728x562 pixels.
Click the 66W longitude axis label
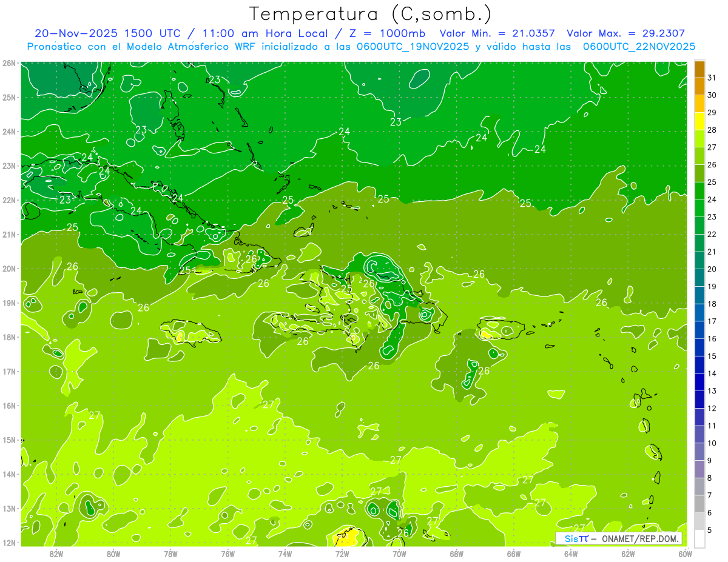click(x=514, y=554)
